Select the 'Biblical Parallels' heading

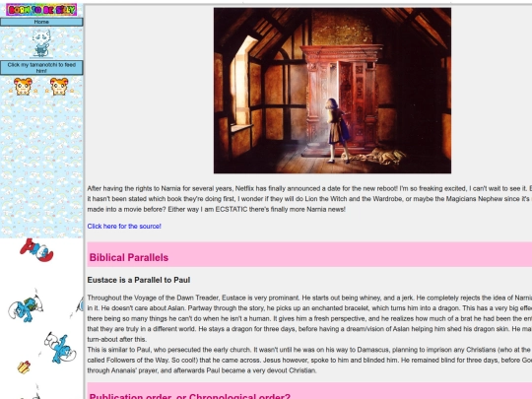click(x=129, y=257)
